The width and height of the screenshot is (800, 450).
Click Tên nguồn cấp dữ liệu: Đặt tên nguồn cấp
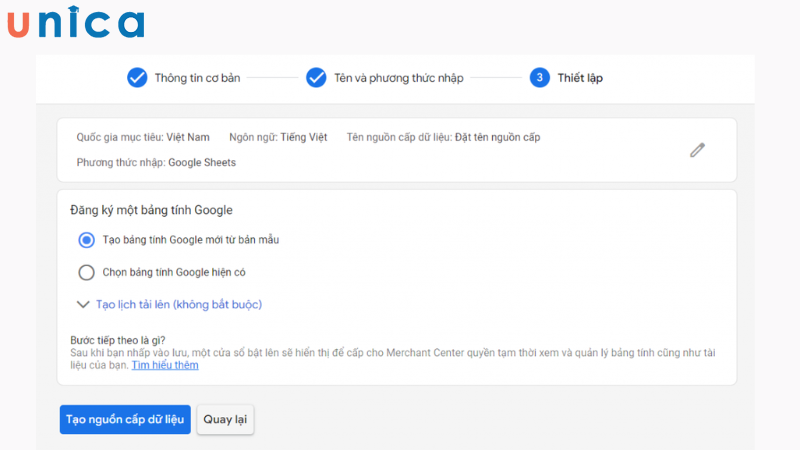click(443, 137)
